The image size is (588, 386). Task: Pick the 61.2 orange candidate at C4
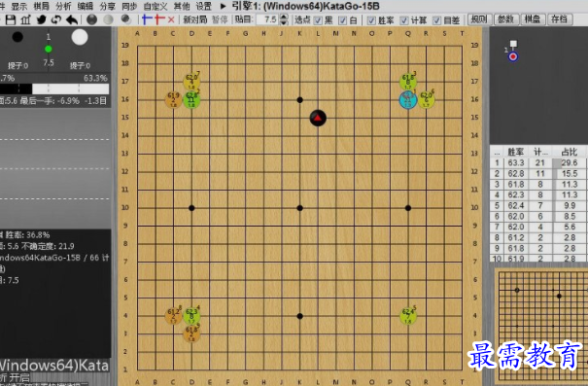point(173,316)
